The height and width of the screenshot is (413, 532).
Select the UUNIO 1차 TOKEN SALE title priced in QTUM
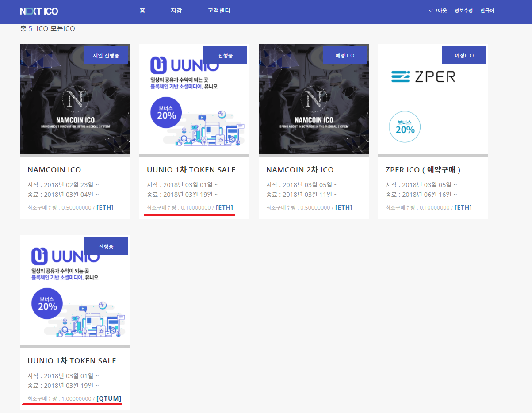click(72, 361)
